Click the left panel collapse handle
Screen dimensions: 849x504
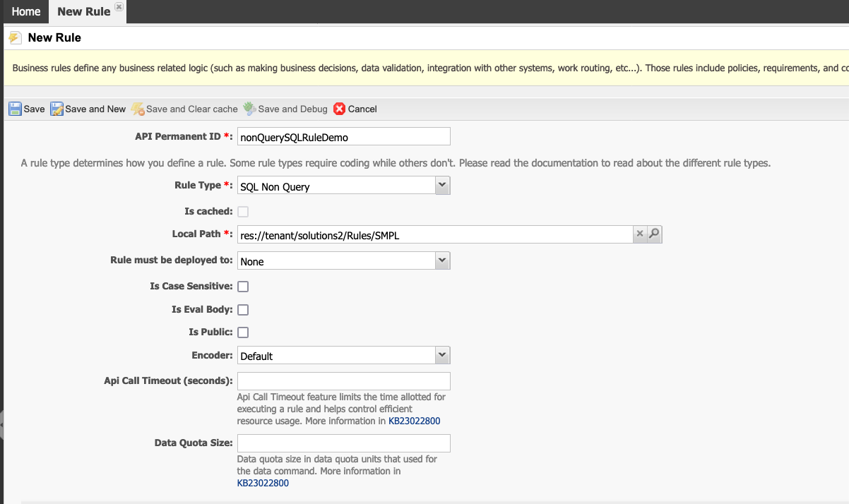tap(2, 424)
